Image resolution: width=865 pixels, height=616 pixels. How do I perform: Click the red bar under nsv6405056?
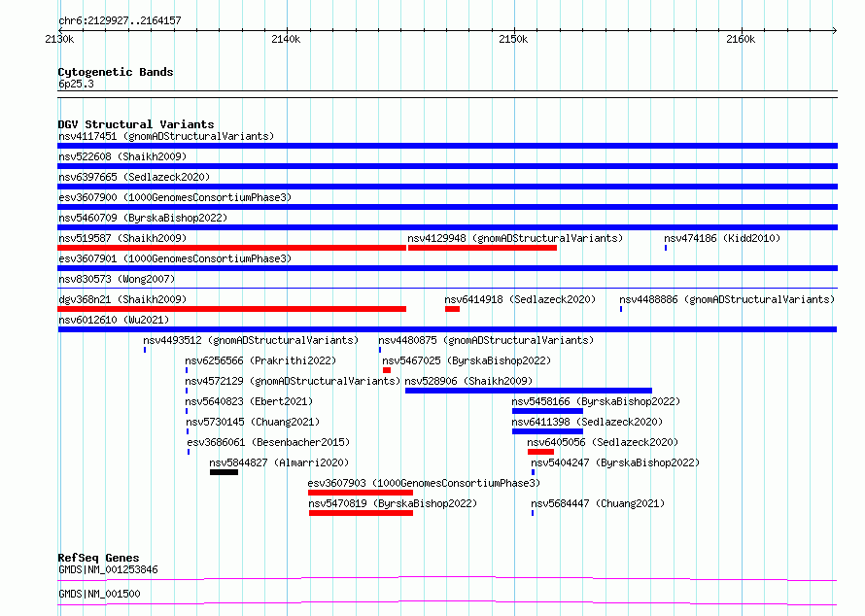point(540,452)
